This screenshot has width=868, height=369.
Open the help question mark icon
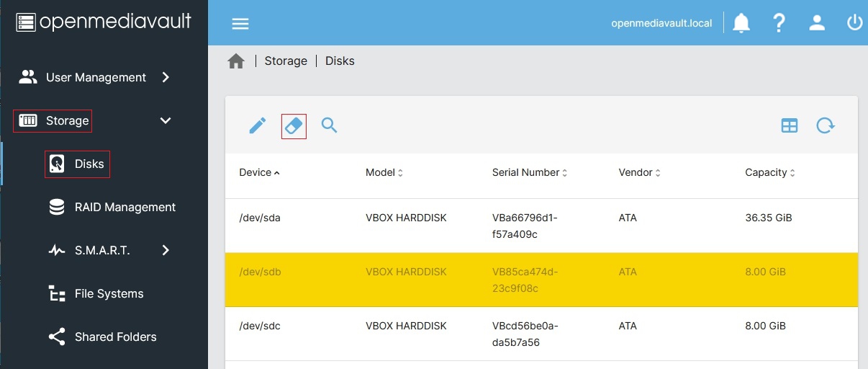(x=778, y=23)
